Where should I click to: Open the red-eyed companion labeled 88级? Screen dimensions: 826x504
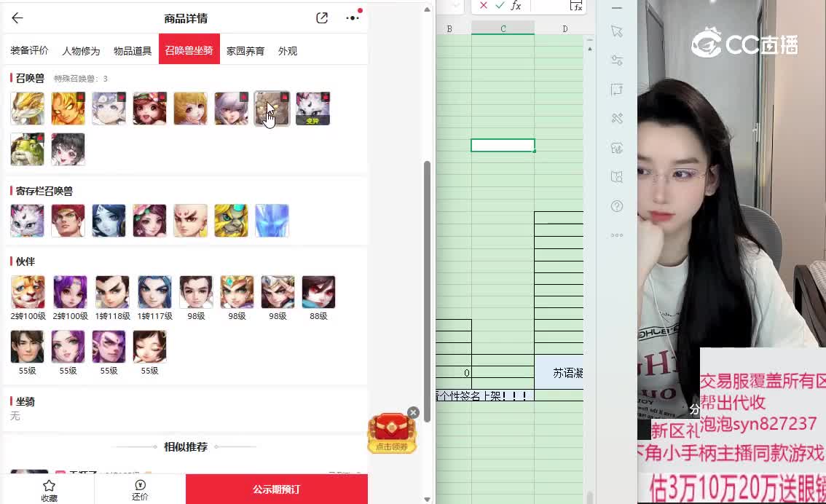[319, 292]
